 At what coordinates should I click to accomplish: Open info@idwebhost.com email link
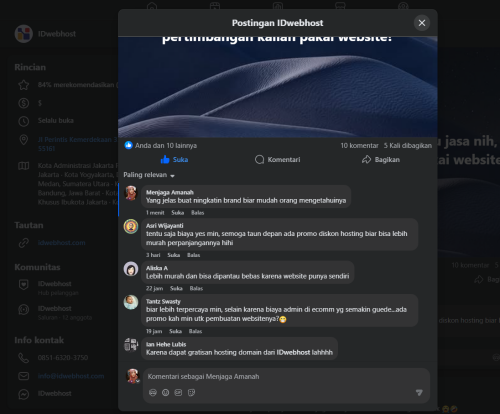click(71, 376)
